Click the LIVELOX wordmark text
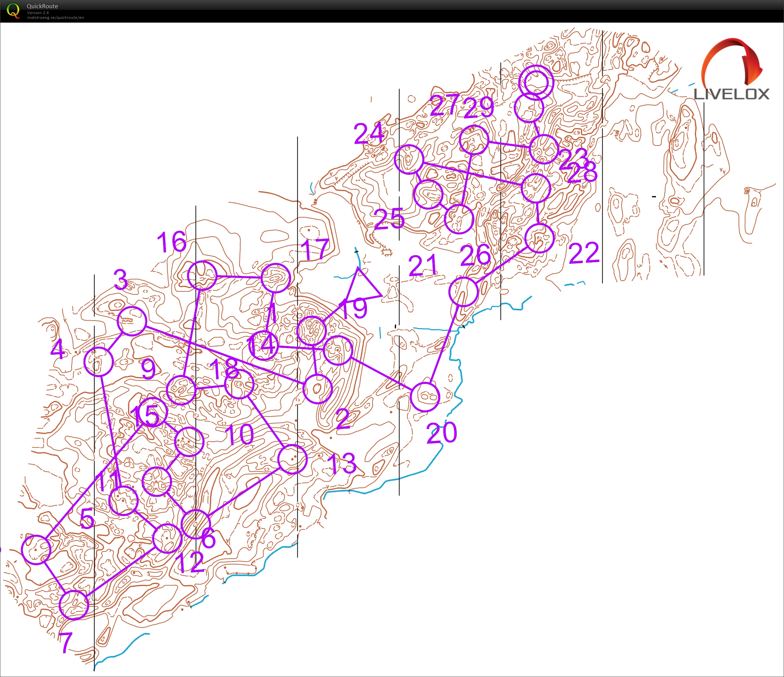784x677 pixels. (731, 94)
